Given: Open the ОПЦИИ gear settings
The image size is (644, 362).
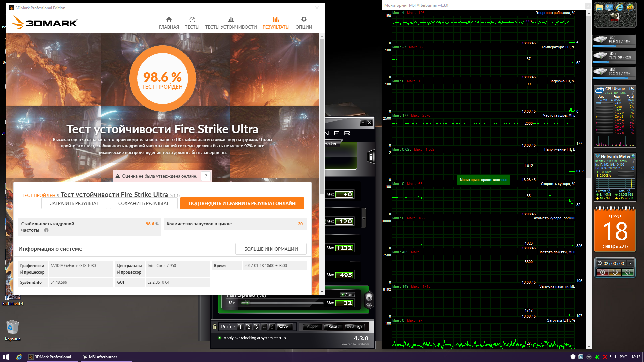Looking at the screenshot, I should [304, 23].
